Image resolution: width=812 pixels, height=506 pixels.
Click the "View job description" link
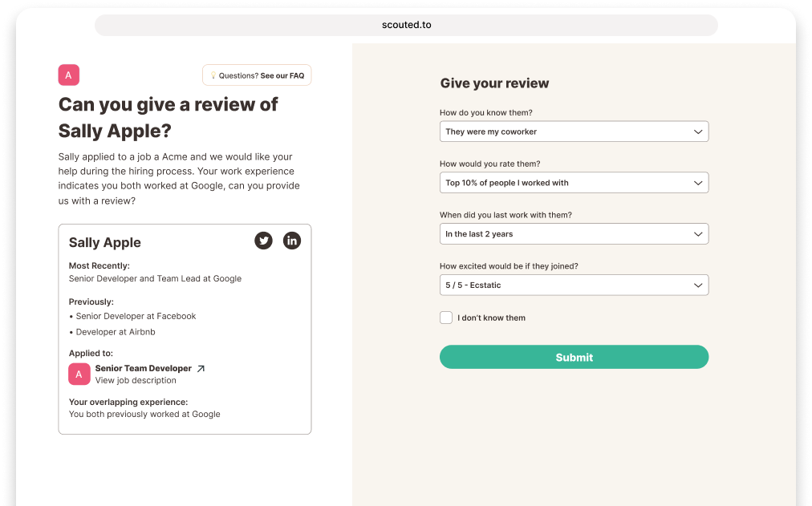(x=136, y=381)
